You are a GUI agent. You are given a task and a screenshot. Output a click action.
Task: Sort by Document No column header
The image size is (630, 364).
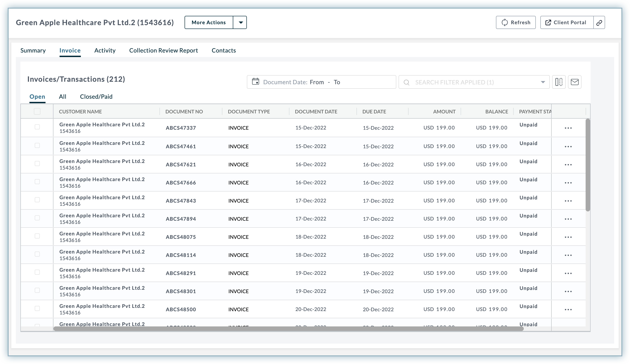184,112
